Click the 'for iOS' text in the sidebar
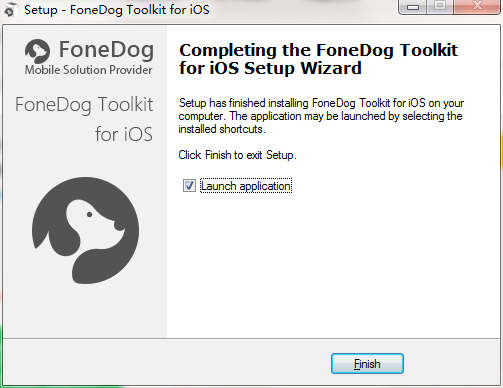This screenshot has width=503, height=388. [x=124, y=134]
